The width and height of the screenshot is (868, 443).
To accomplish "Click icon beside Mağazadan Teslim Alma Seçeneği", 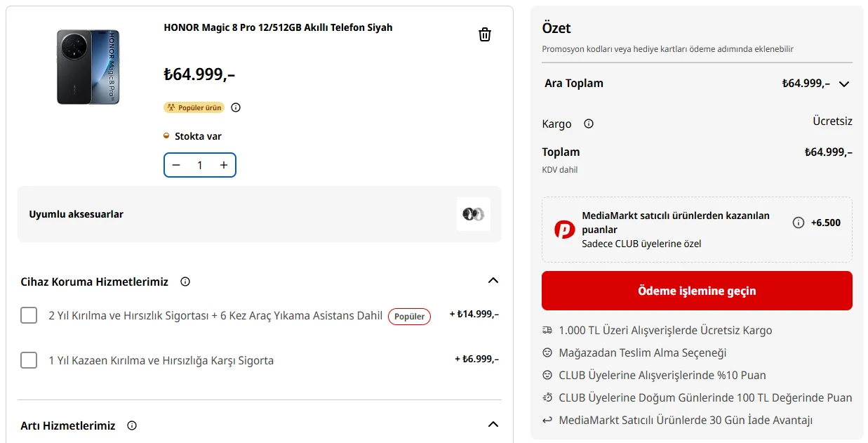I will [547, 352].
